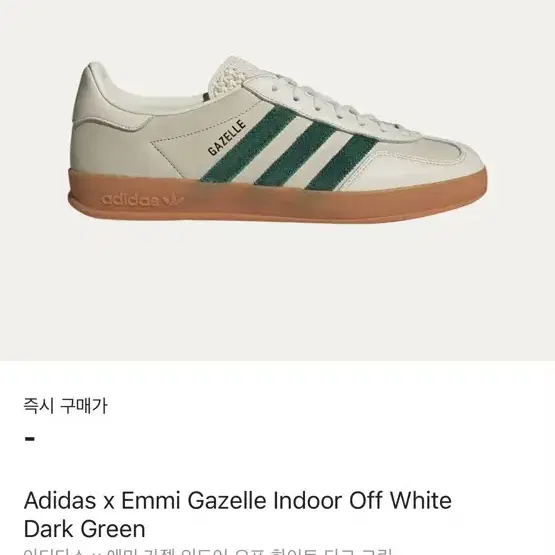Tap the front dark green stripe near the toe
Image resolution: width=555 pixels, height=555 pixels.
342,162
